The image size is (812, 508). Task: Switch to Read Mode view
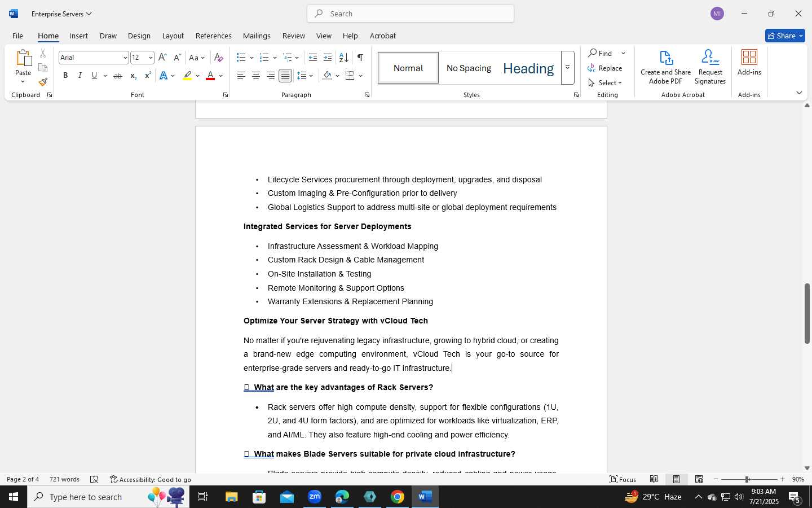coord(654,479)
